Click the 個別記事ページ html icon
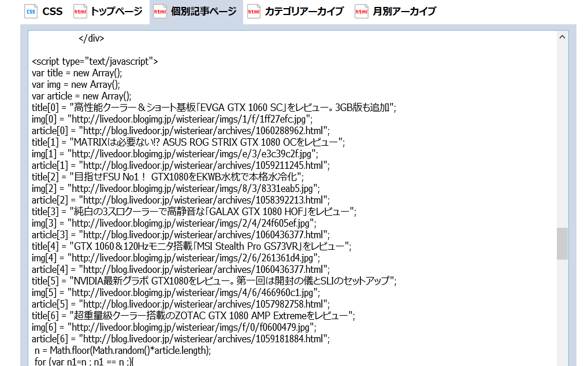 (x=160, y=11)
